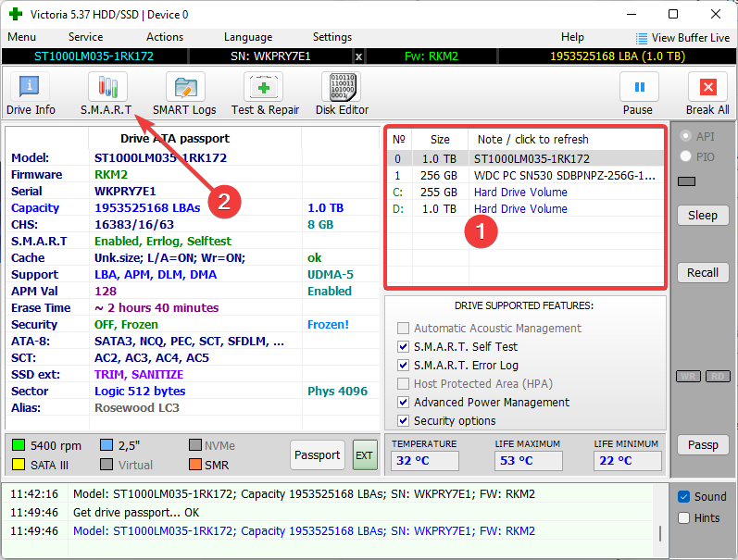This screenshot has width=738, height=560.
Task: Click the Passport button
Action: [x=318, y=455]
